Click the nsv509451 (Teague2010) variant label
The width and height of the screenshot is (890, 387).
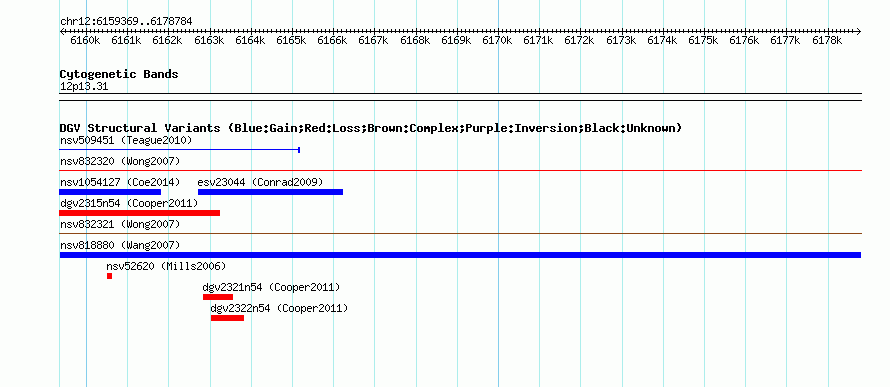pyautogui.click(x=126, y=140)
